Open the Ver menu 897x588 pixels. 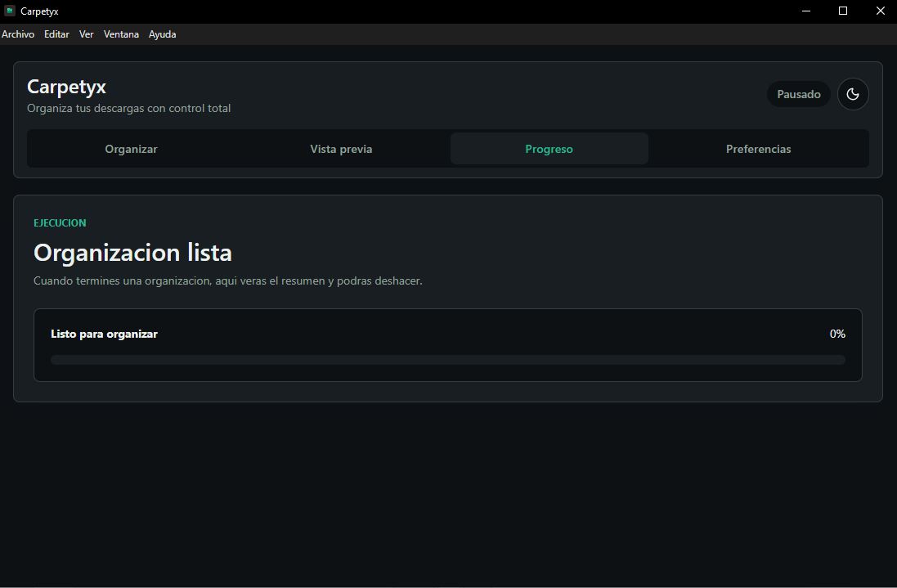[x=87, y=34]
